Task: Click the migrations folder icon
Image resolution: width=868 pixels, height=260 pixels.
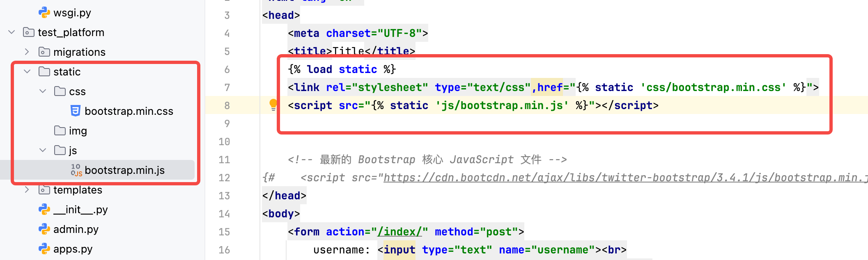Action: click(44, 52)
